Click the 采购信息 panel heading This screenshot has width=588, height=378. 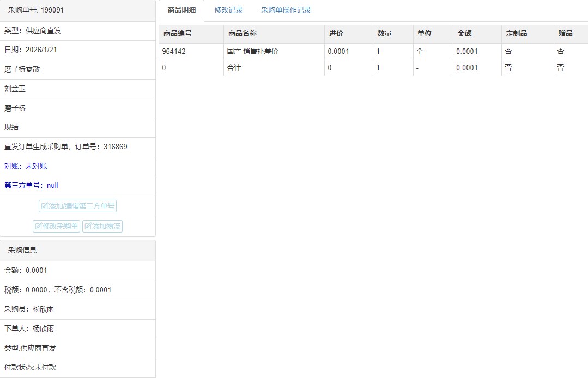pos(22,251)
